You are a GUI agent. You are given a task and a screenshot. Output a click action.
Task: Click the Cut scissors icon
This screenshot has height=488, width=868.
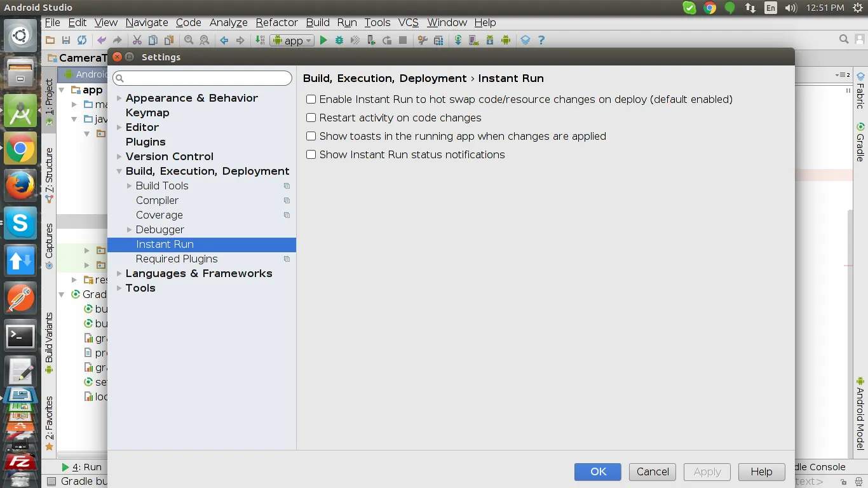[x=137, y=40]
